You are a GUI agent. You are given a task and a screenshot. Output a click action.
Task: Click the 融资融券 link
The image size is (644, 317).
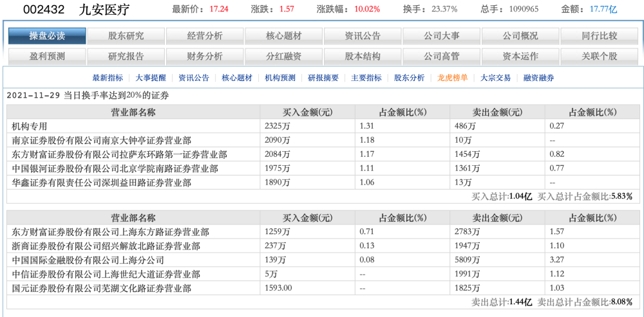pyautogui.click(x=539, y=78)
